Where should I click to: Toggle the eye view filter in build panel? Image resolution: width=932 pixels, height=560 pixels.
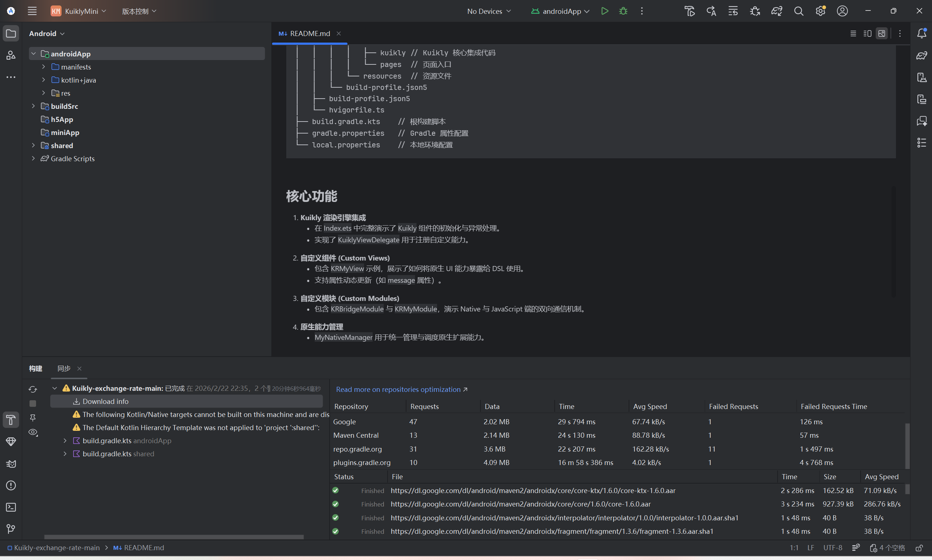click(x=33, y=432)
